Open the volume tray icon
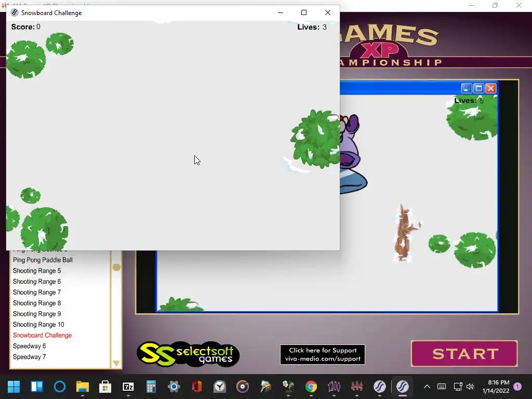 pyautogui.click(x=470, y=387)
